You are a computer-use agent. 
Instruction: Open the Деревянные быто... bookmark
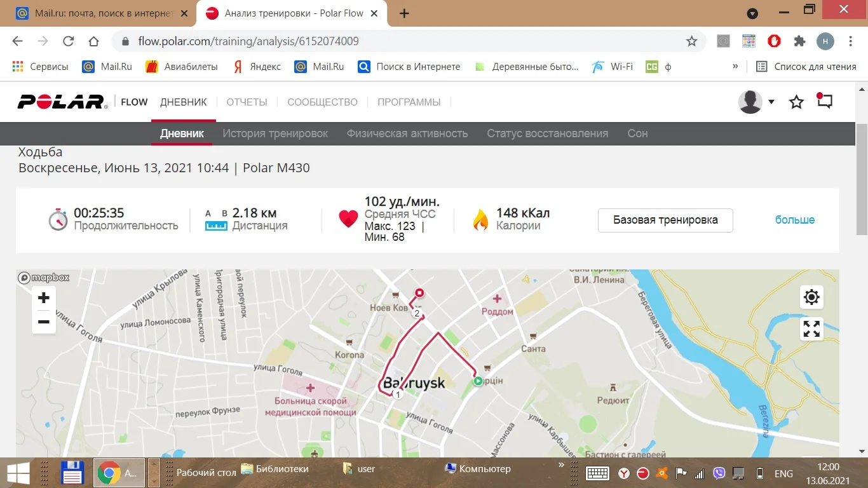click(x=527, y=66)
